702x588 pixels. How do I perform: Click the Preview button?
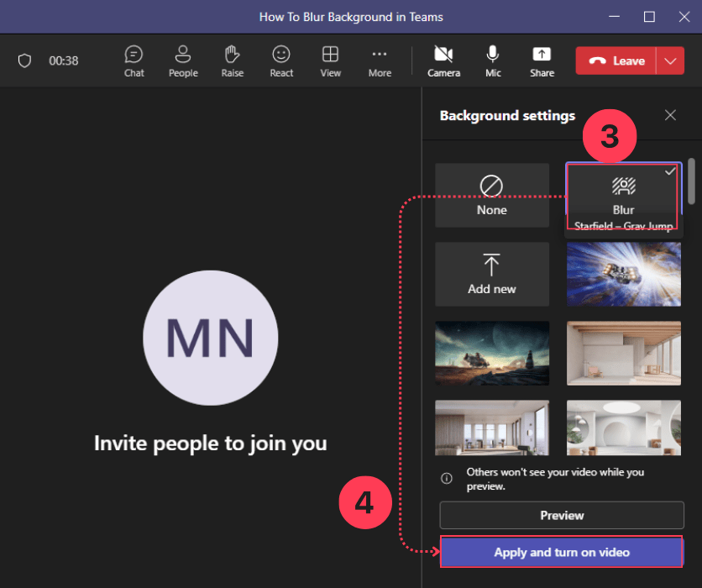click(x=561, y=515)
